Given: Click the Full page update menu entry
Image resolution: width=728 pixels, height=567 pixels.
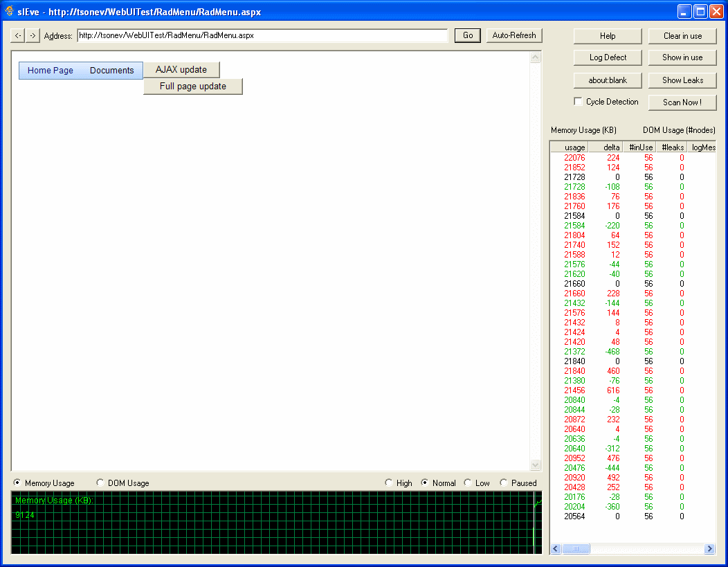Looking at the screenshot, I should click(x=192, y=87).
